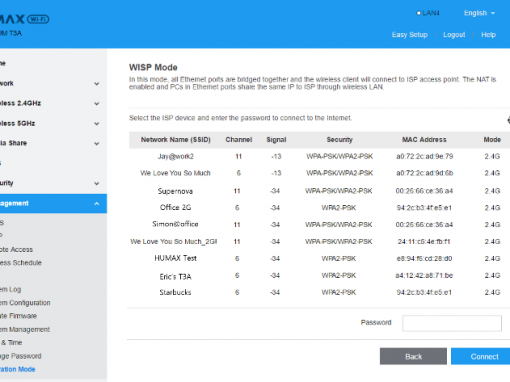The image size is (510, 382).
Task: Open Date & Time menu item
Action: (x=11, y=342)
